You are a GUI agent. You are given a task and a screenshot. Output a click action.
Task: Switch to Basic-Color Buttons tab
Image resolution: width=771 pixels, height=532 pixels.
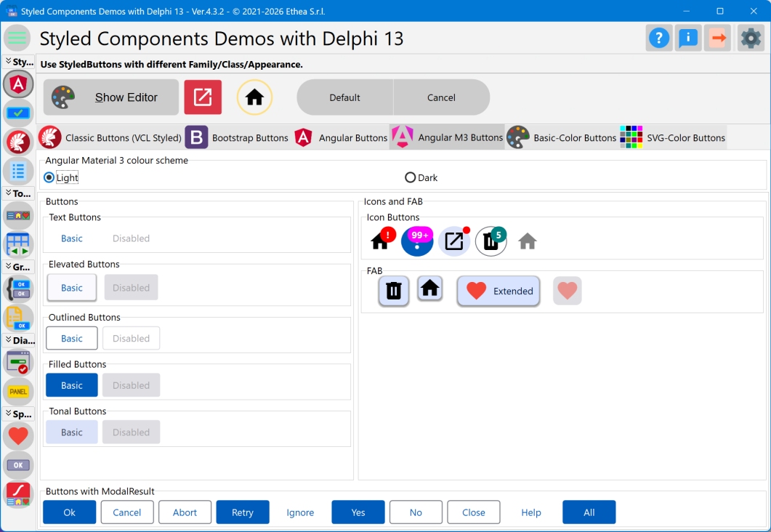562,137
